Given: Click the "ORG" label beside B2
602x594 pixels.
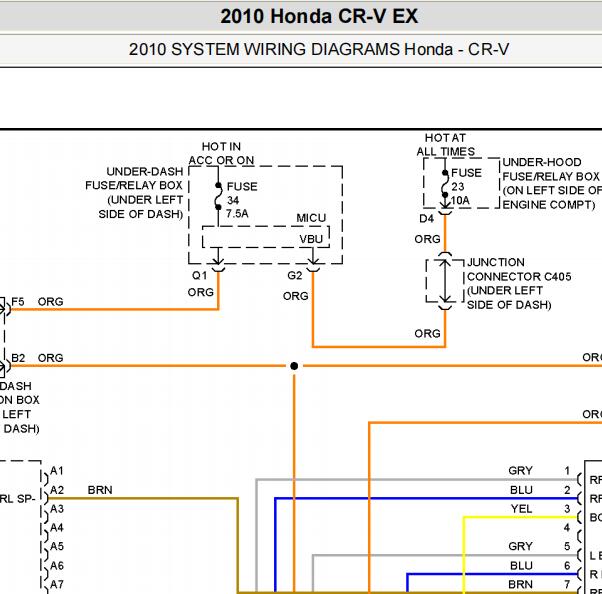Looking at the screenshot, I should pos(50,358).
